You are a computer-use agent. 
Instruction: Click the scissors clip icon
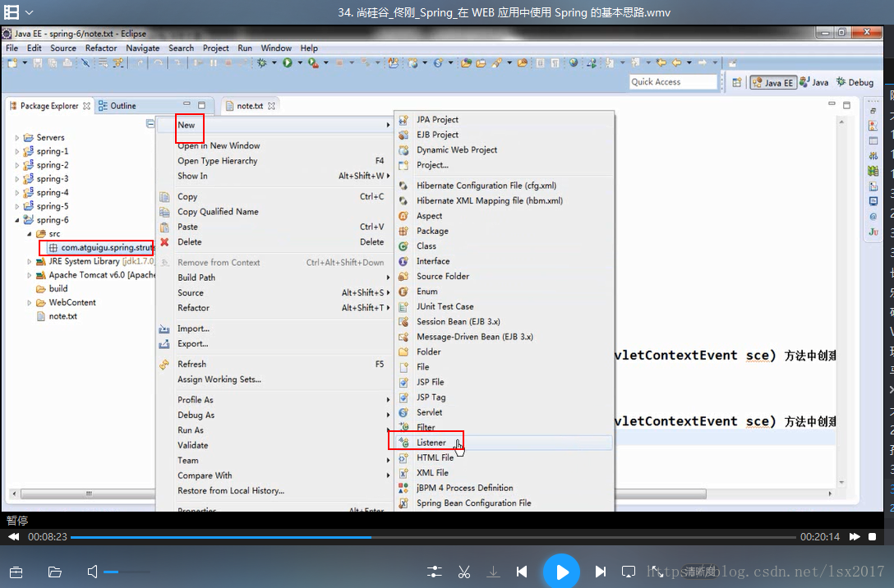[464, 572]
